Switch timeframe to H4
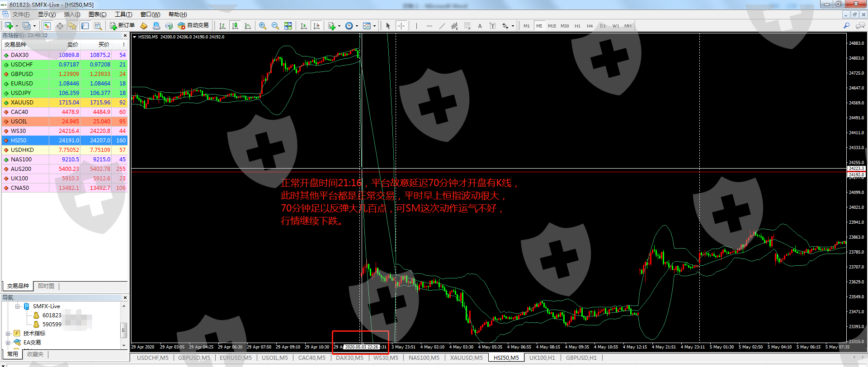The height and width of the screenshot is (367, 868). tap(590, 26)
